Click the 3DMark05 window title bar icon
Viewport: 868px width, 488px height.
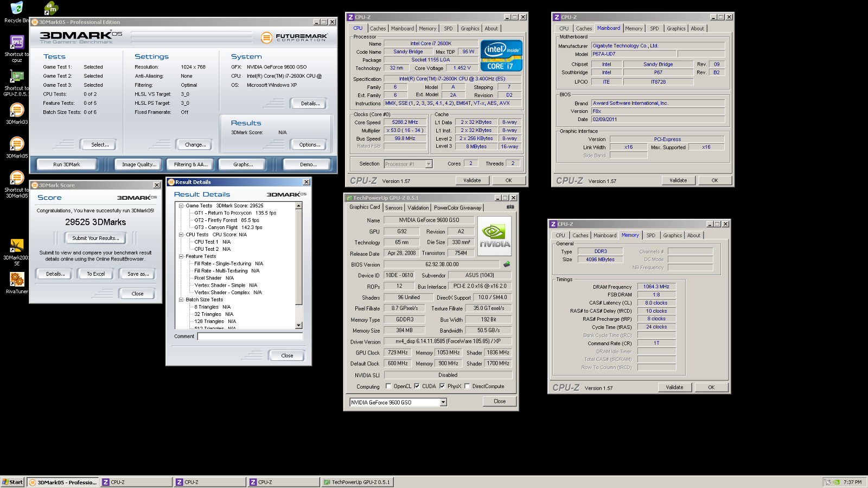pos(35,22)
